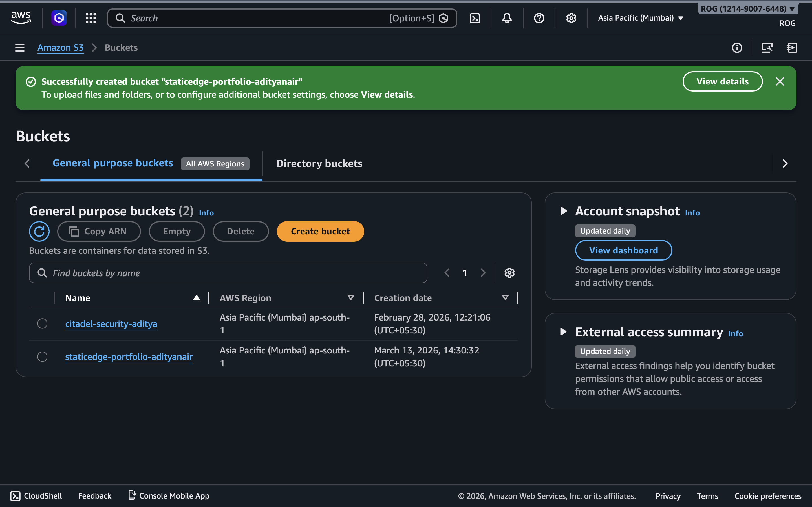Click the services grid menu icon

click(x=91, y=18)
